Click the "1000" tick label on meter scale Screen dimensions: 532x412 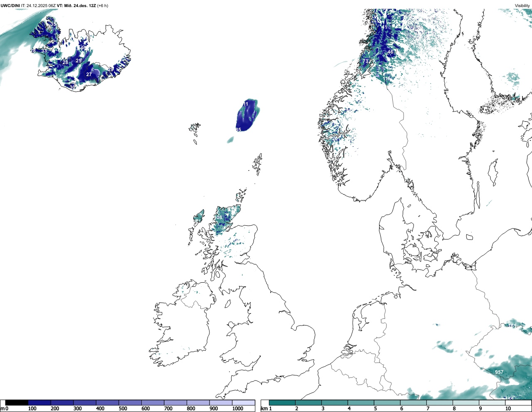(x=238, y=409)
